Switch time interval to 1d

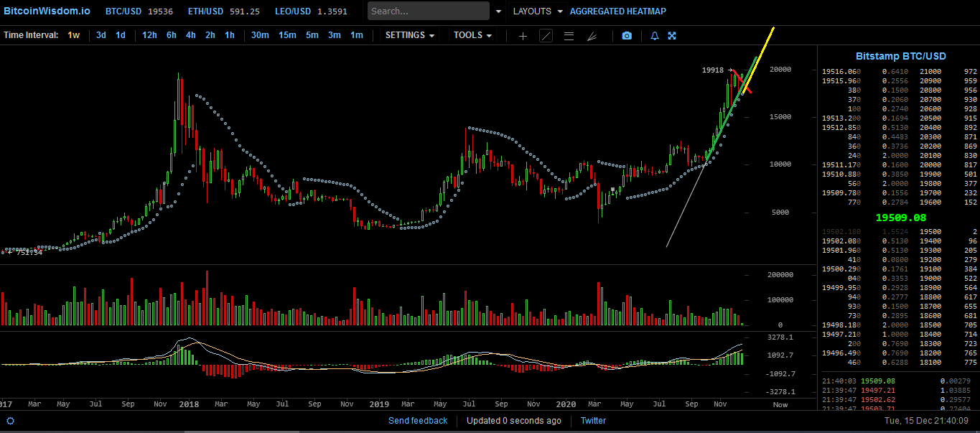point(121,35)
